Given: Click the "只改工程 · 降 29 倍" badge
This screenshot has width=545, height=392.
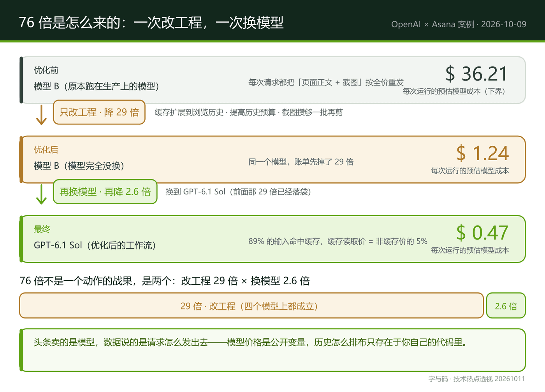Looking at the screenshot, I should 99,112.
